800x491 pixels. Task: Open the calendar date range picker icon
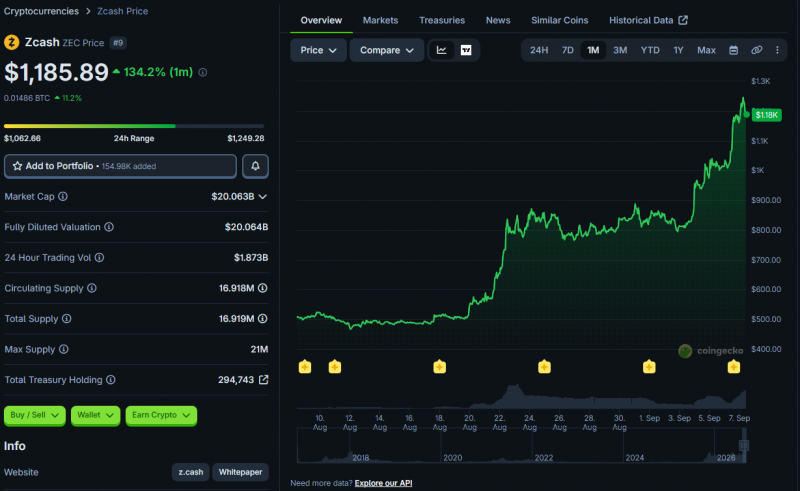734,50
